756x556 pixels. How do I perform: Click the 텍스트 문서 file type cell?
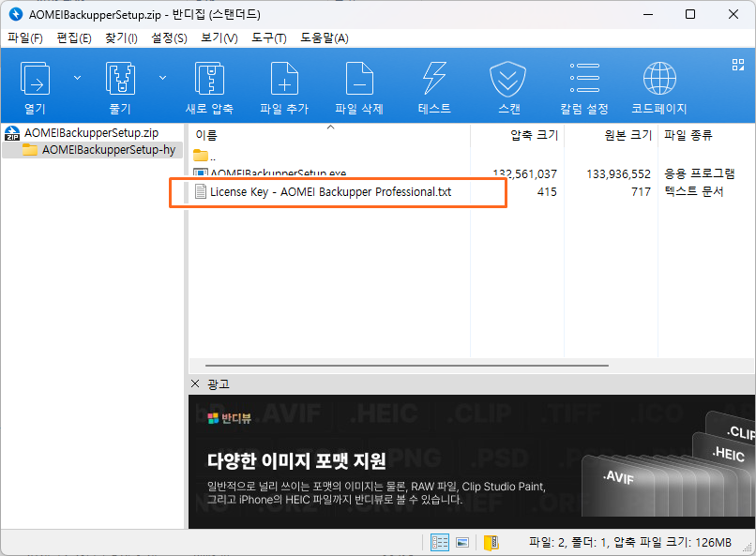tap(694, 192)
